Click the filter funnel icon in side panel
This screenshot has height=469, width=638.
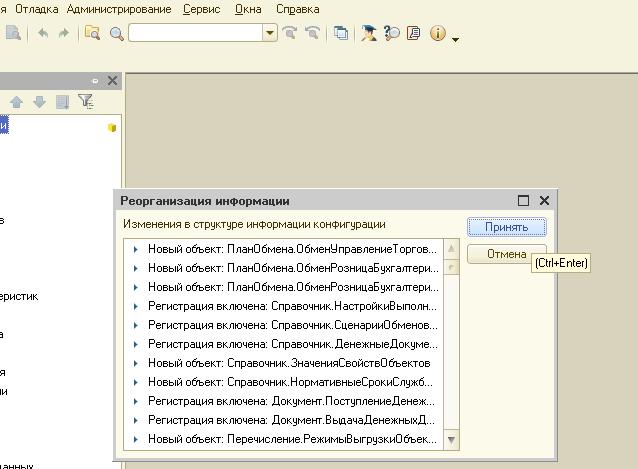(86, 102)
